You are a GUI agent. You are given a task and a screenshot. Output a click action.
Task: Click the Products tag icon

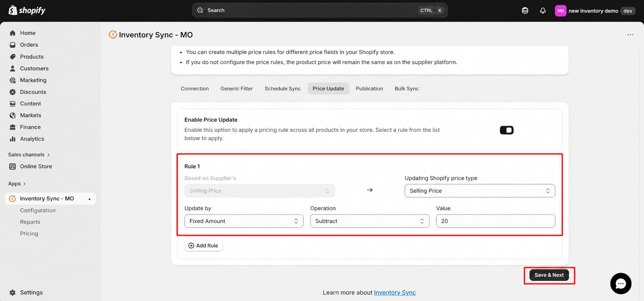tap(13, 57)
